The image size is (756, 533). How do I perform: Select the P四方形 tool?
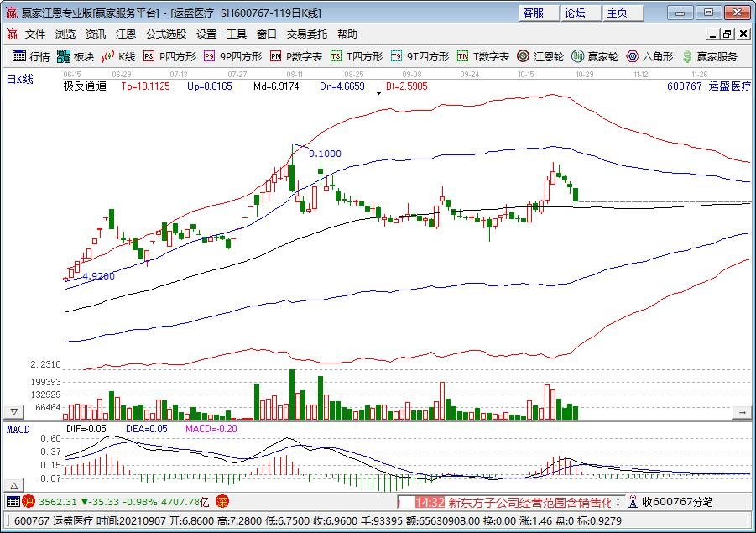(169, 57)
